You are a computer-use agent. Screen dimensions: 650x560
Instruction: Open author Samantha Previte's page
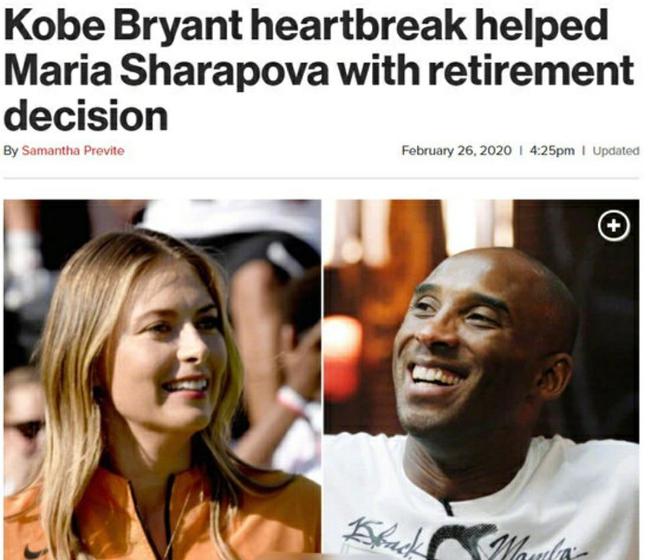click(73, 150)
